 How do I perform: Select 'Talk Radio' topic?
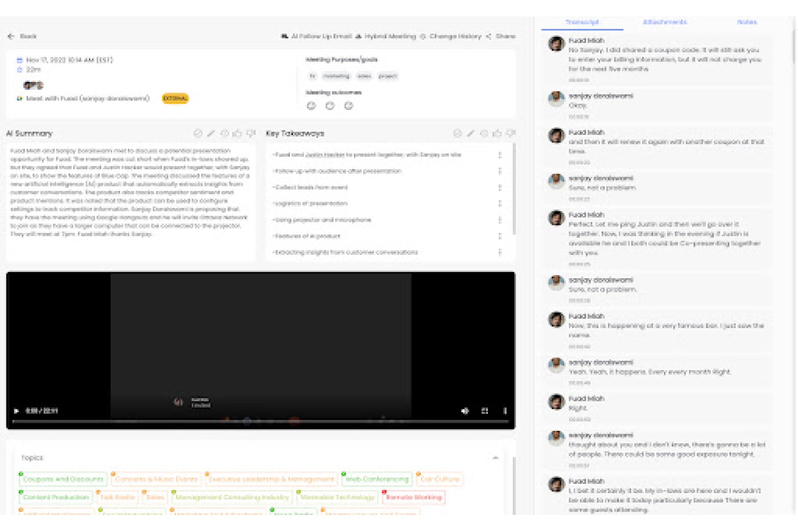tap(118, 497)
